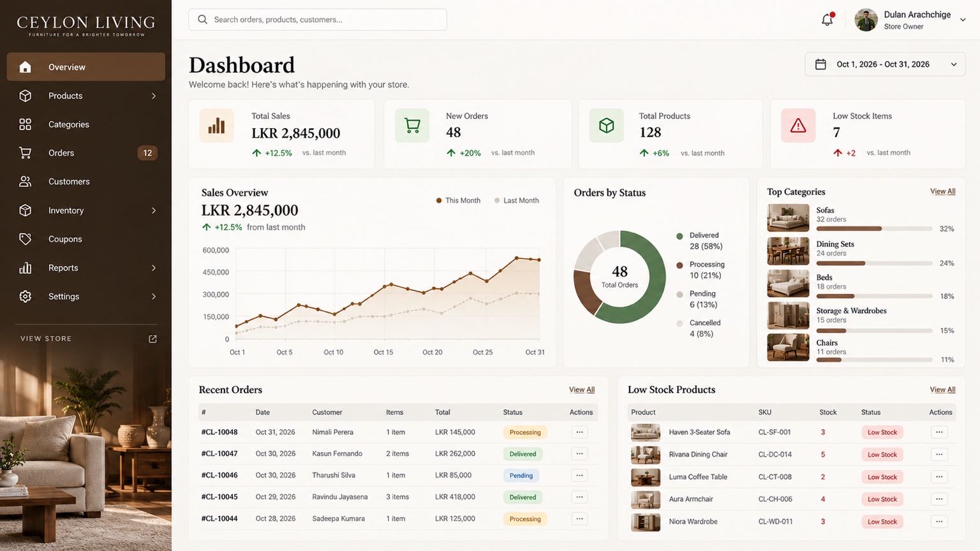
Task: Go to Categories in the sidebar
Action: click(x=85, y=124)
